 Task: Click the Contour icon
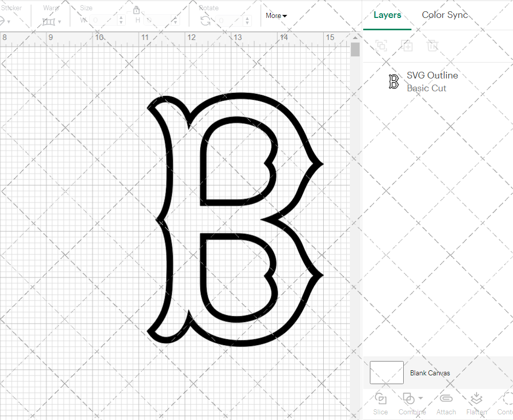pyautogui.click(x=507, y=399)
